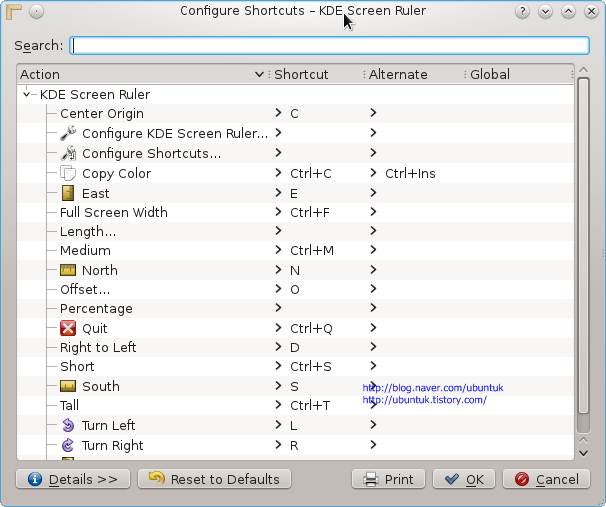Focus the Search input field
This screenshot has height=507, width=606.
(x=330, y=46)
